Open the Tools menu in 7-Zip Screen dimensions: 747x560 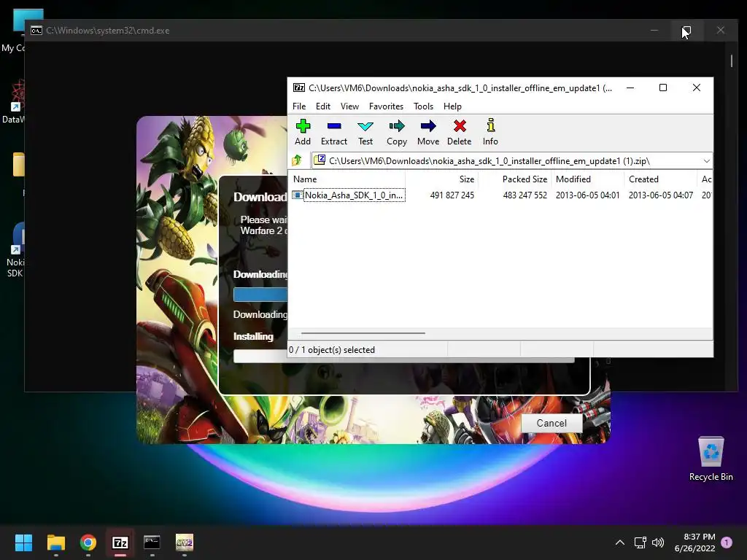click(x=424, y=106)
